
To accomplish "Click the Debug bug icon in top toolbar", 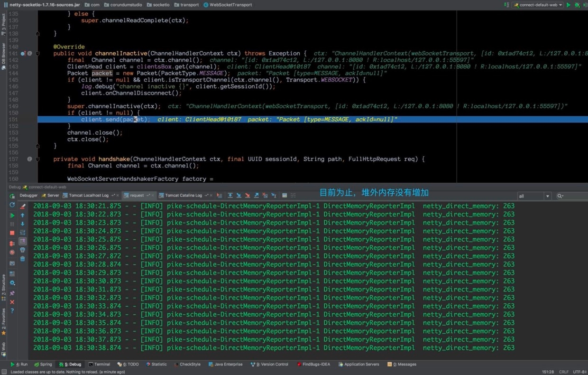I will click(x=577, y=5).
